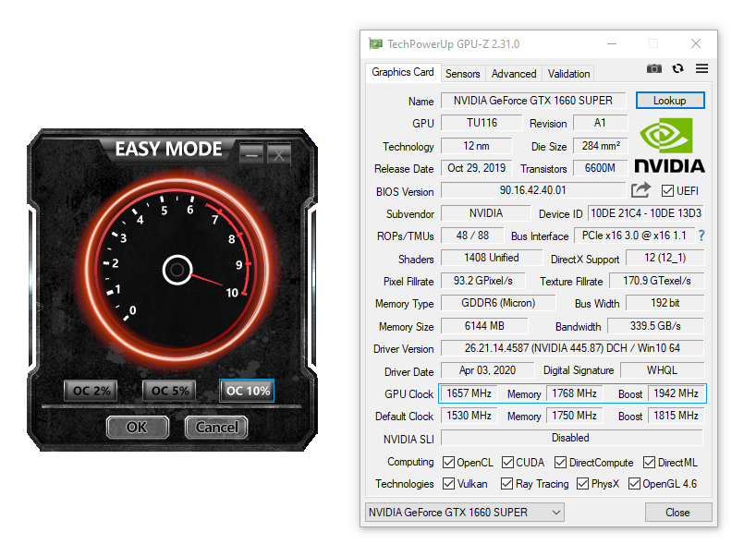This screenshot has height=556, width=756.
Task: Click the Bus Interface question mark
Action: [701, 236]
